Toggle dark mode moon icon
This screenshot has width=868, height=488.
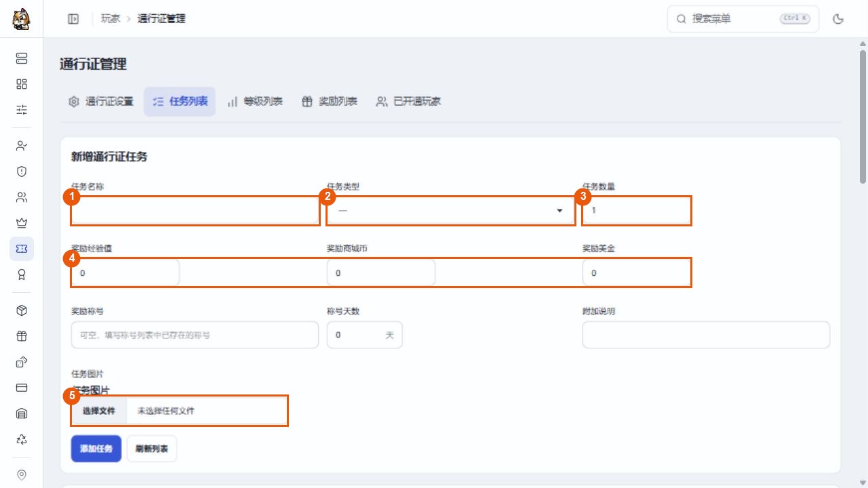[x=838, y=19]
